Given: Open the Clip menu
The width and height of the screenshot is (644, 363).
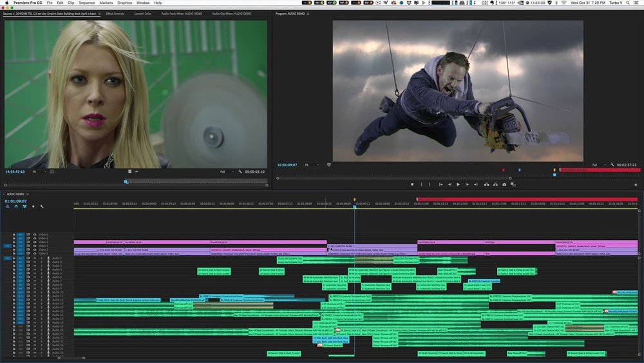Looking at the screenshot, I should pyautogui.click(x=71, y=3).
